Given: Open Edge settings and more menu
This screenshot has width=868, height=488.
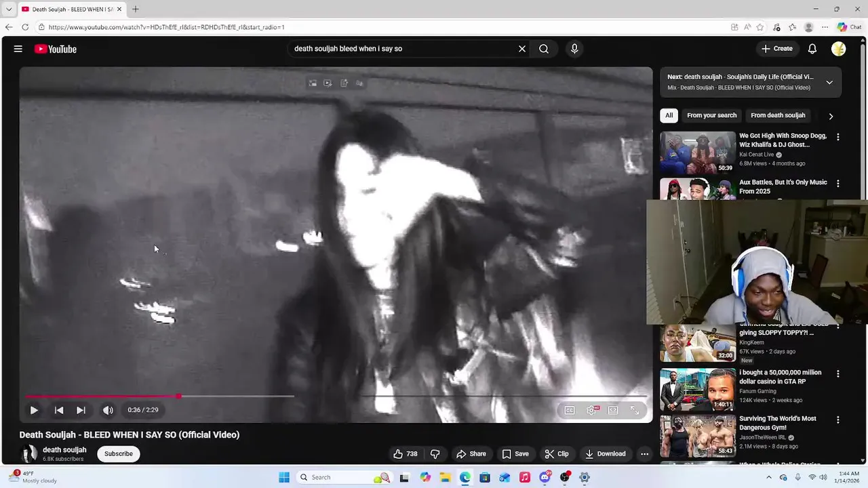Looking at the screenshot, I should tap(825, 27).
